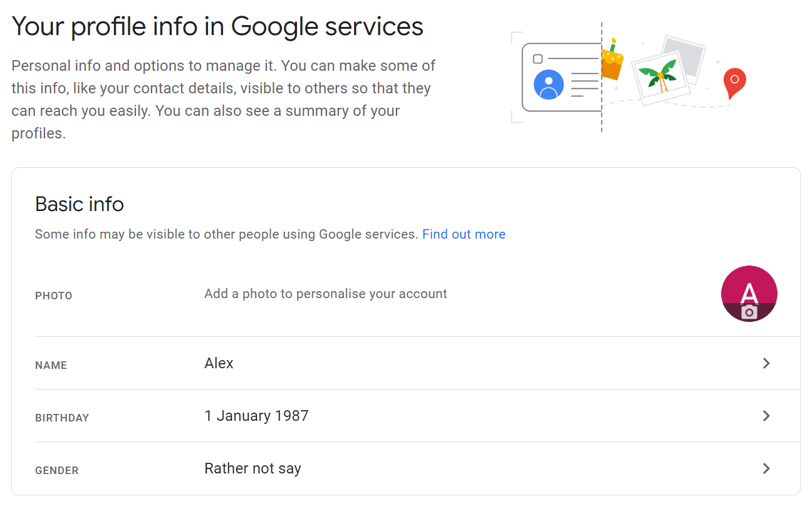Click the 'Rather not say' gender value
This screenshot has width=812, height=506.
pos(252,468)
